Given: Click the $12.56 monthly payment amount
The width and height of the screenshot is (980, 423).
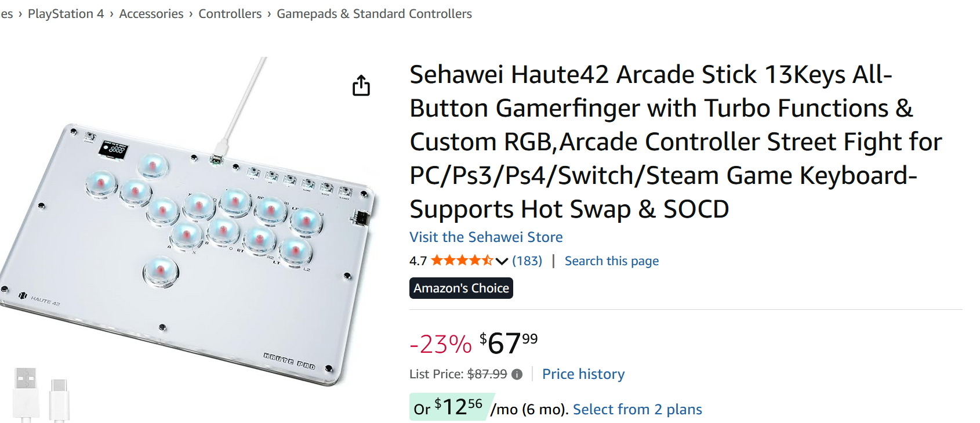Looking at the screenshot, I should coord(458,407).
